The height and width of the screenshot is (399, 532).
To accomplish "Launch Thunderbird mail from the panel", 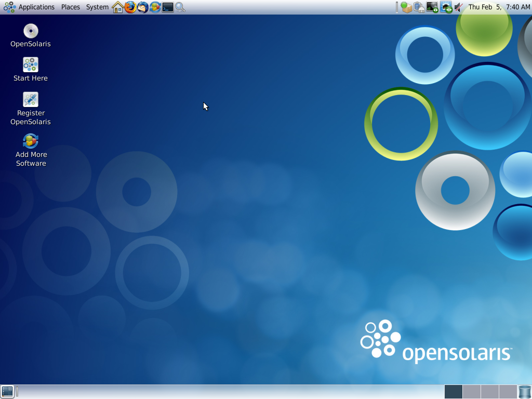I will click(143, 7).
